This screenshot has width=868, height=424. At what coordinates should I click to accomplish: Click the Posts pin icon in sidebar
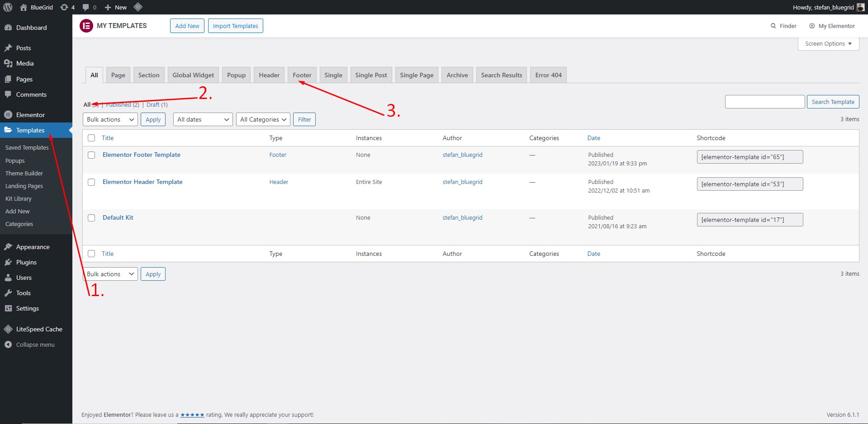pyautogui.click(x=8, y=48)
